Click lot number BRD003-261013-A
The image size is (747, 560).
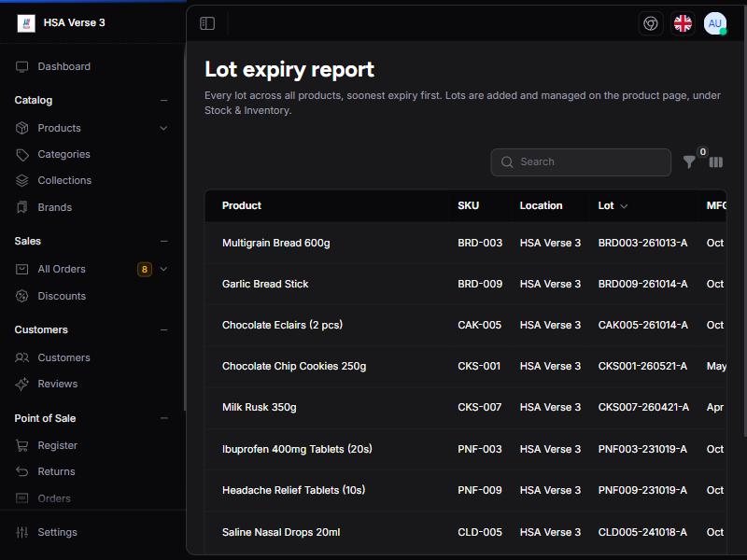point(642,243)
